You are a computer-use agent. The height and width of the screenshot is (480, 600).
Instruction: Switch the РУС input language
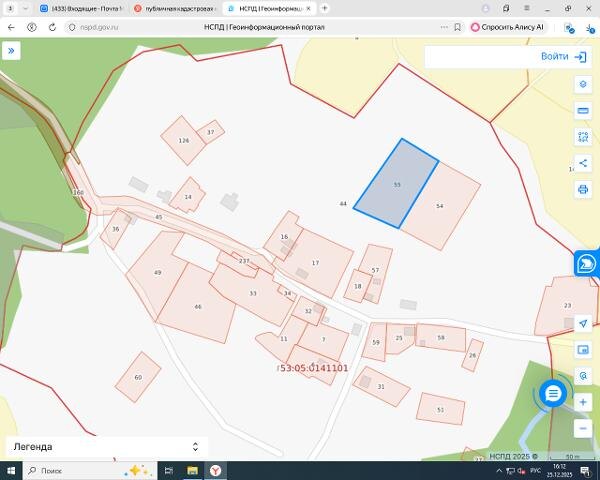[x=535, y=470]
